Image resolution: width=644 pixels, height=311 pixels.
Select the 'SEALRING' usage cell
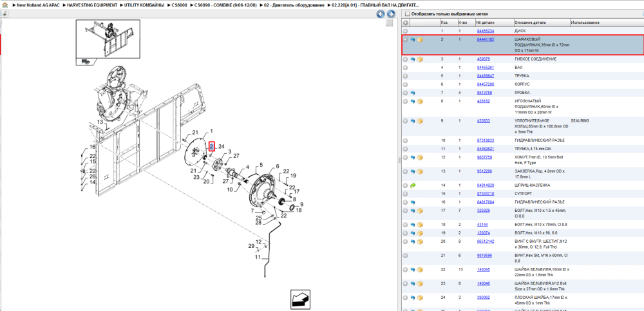580,121
